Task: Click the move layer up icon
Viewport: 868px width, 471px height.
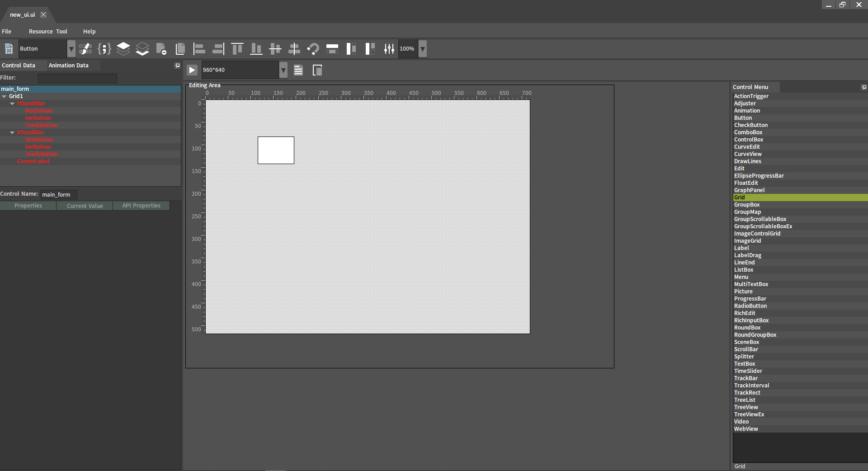Action: click(x=123, y=48)
